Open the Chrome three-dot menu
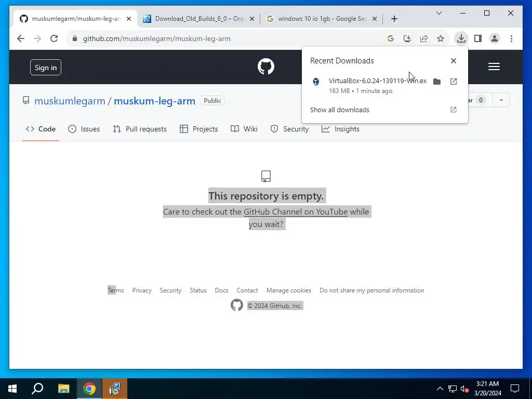 [511, 38]
